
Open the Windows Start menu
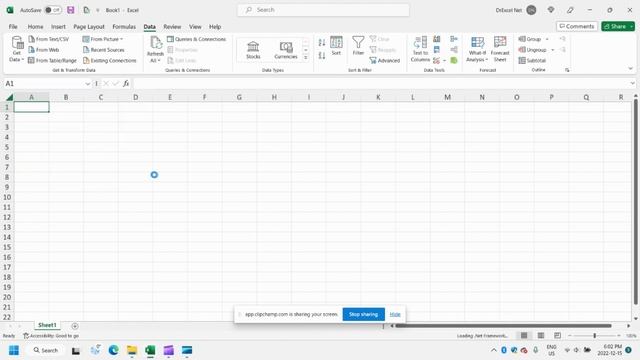[x=14, y=350]
